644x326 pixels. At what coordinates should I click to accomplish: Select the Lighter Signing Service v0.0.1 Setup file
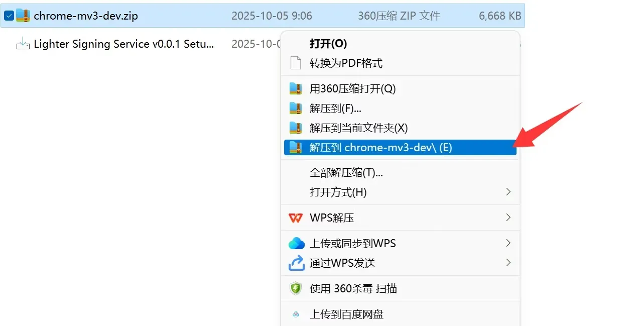(124, 44)
